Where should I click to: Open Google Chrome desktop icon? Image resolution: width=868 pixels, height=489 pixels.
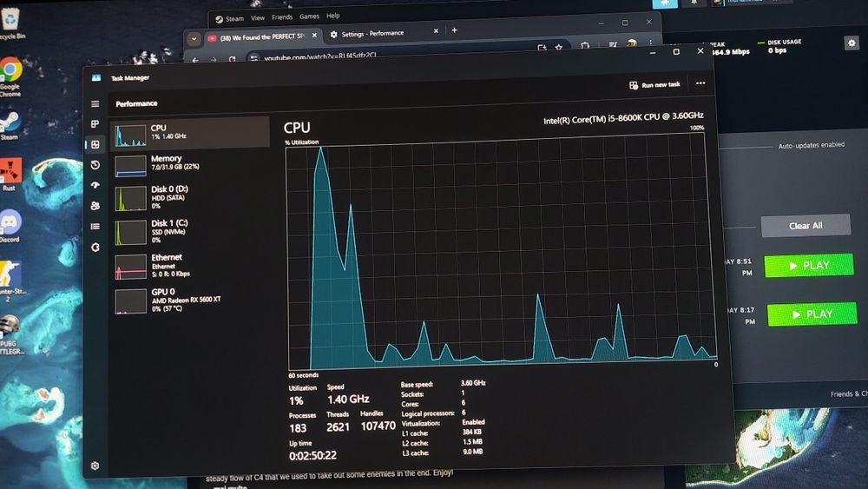(x=10, y=76)
